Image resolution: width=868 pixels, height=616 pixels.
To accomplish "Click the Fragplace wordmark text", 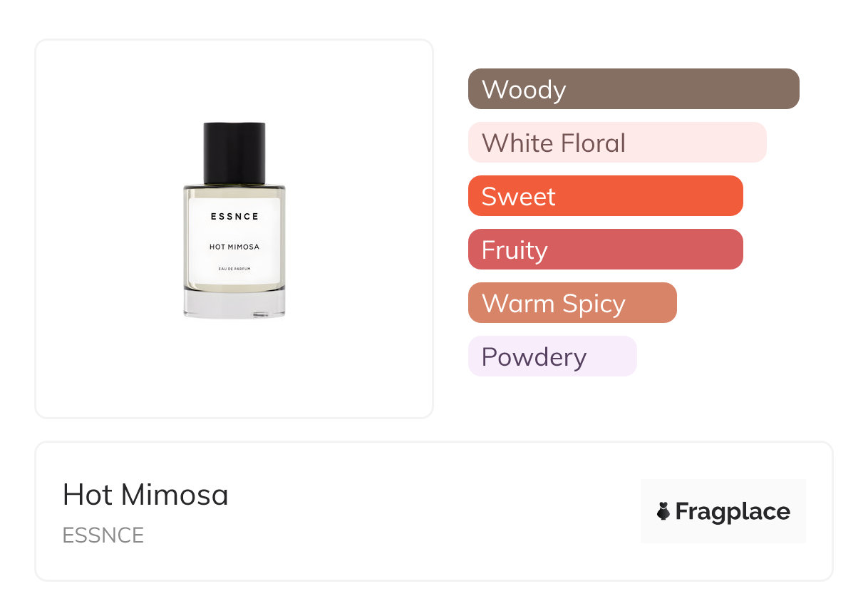I will pos(733,511).
